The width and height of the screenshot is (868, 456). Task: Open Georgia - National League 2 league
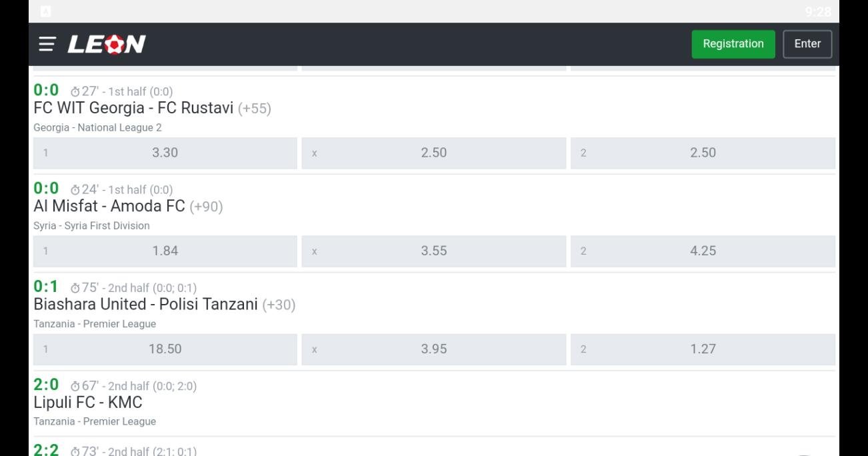click(97, 127)
